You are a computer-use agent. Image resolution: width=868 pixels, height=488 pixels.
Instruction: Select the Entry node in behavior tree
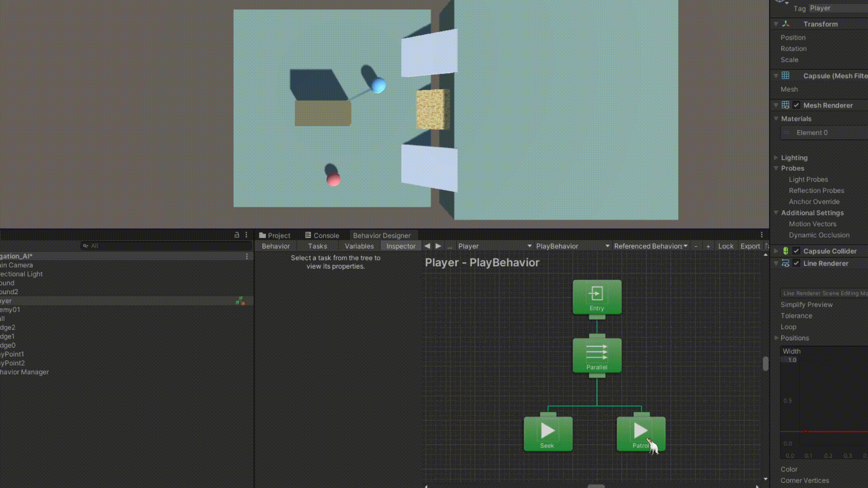[597, 296]
